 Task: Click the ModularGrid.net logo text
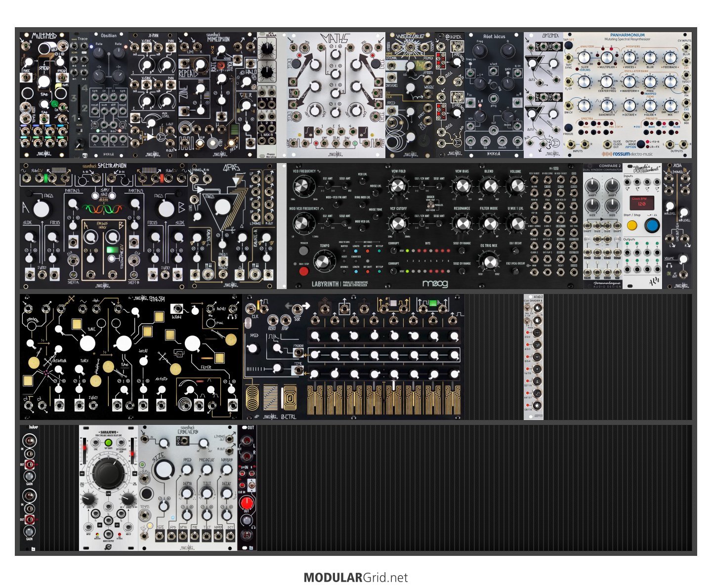click(356, 578)
